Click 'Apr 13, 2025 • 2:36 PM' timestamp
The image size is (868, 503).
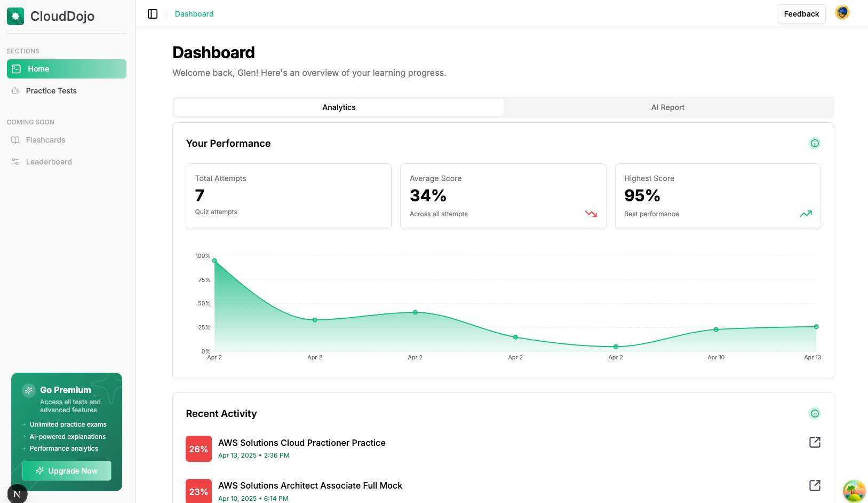click(254, 455)
